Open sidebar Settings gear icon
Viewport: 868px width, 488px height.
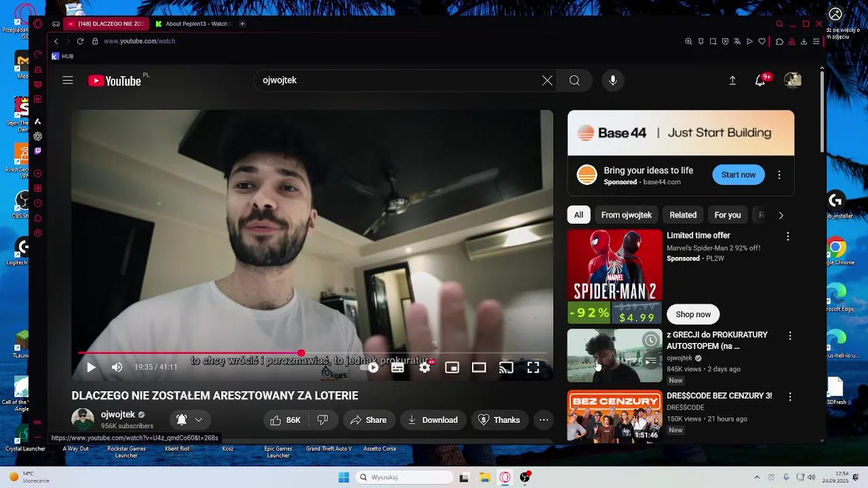click(x=38, y=233)
